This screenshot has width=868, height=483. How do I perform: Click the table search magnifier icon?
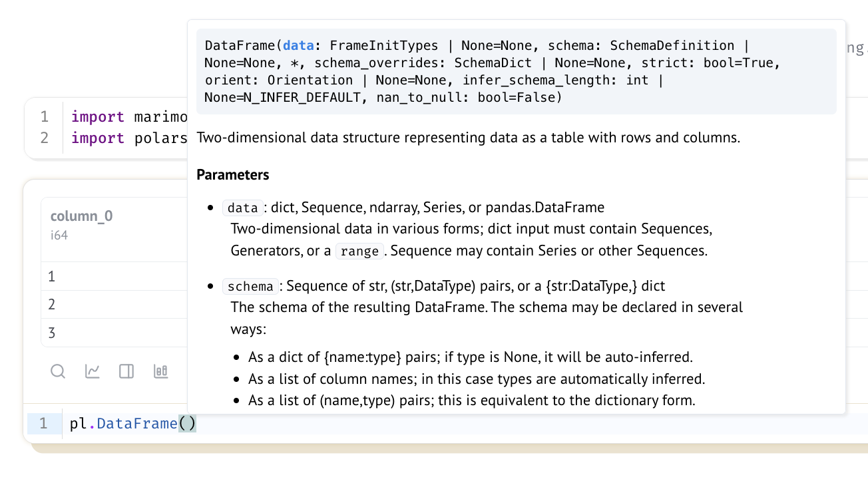[x=58, y=371]
